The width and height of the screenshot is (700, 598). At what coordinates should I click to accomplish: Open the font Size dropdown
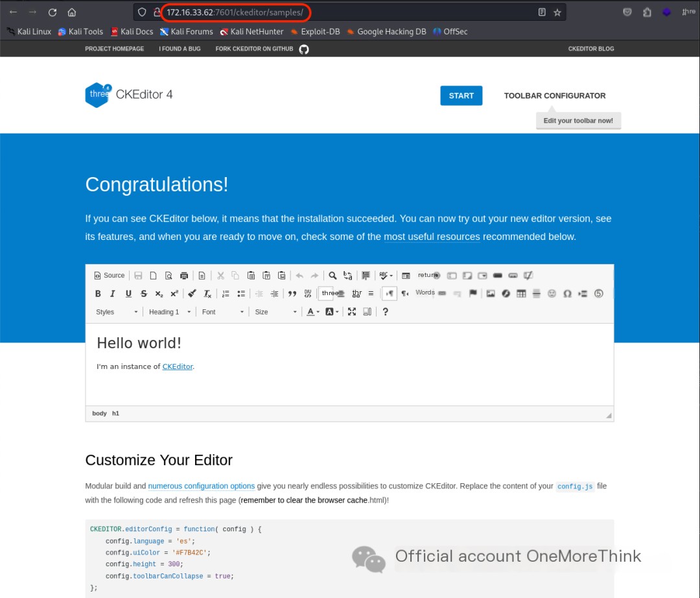275,312
